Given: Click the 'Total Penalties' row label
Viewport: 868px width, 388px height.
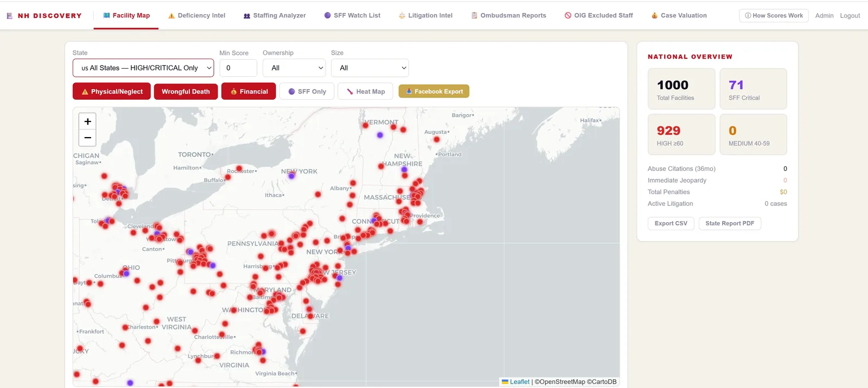Looking at the screenshot, I should 669,192.
